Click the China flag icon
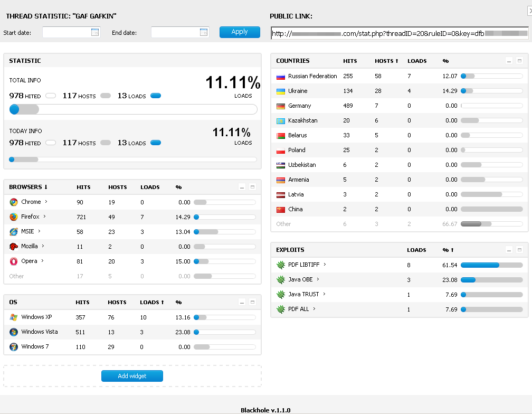 point(281,210)
